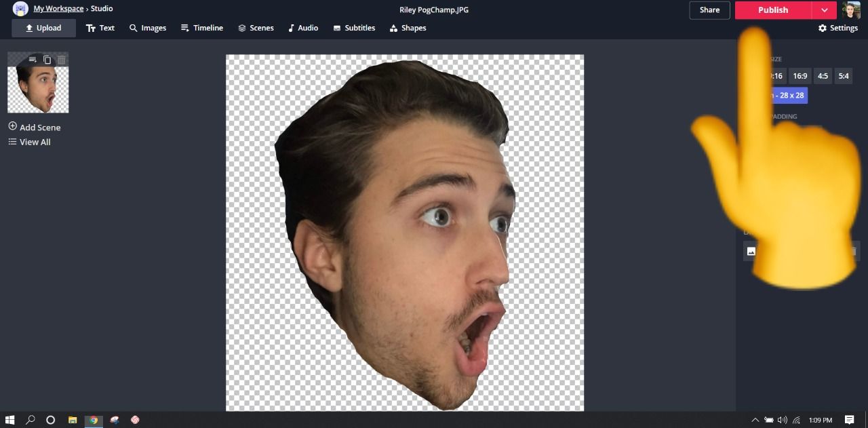Open the Scenes menu
The image size is (868, 428).
point(256,28)
